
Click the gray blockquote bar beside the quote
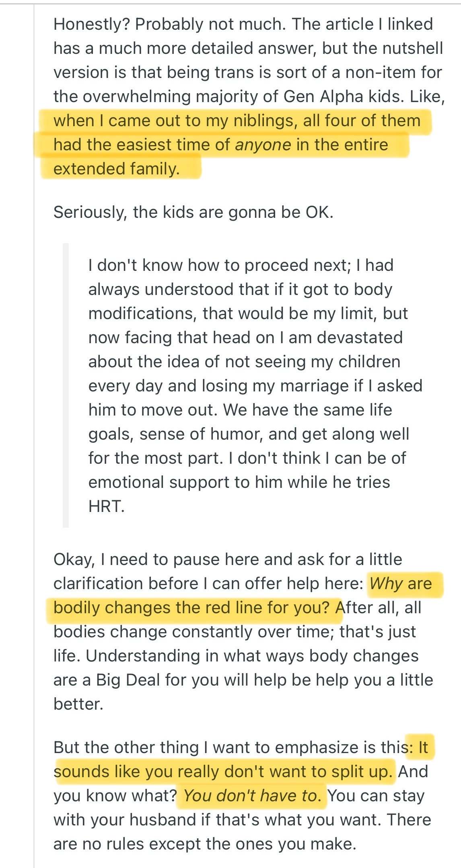point(66,385)
